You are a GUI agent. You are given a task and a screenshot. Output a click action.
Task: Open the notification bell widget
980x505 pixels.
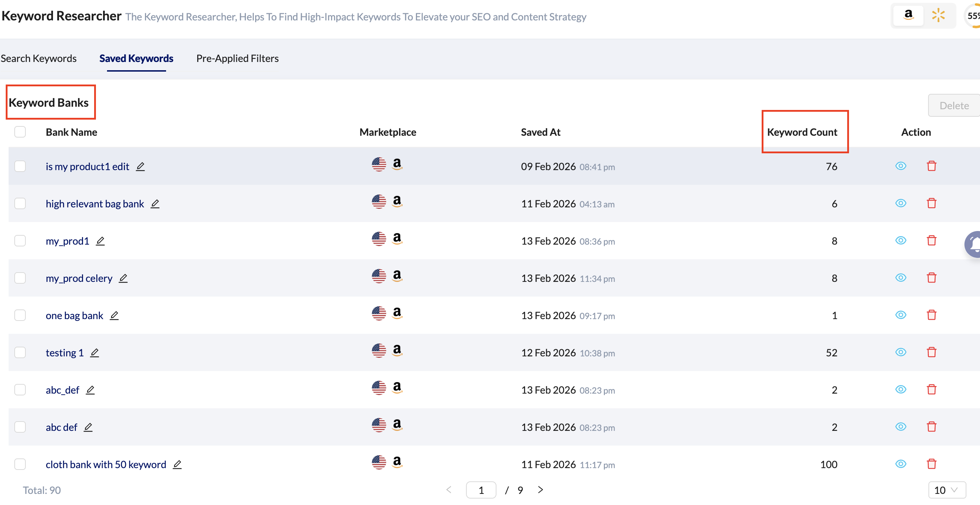[x=974, y=244]
